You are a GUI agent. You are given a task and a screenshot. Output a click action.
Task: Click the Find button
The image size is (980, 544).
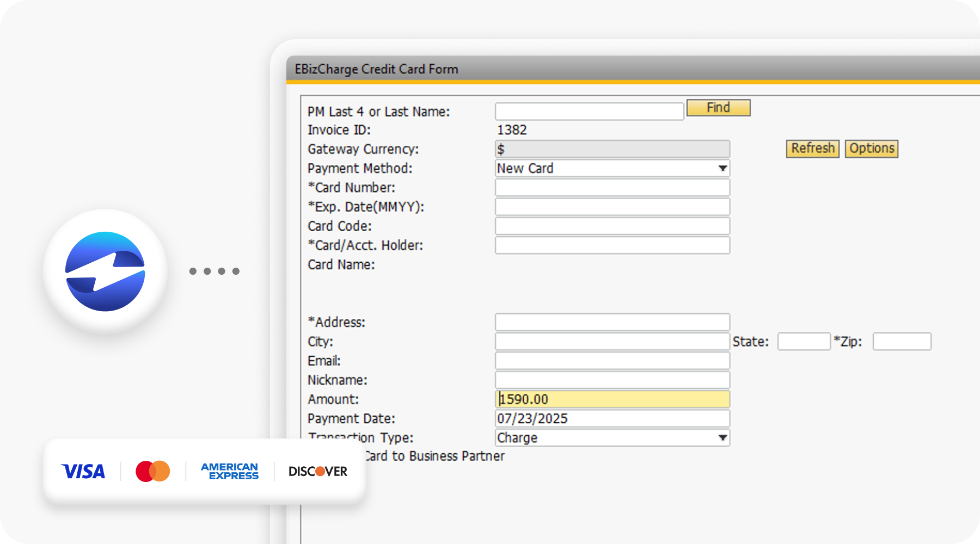coord(718,108)
